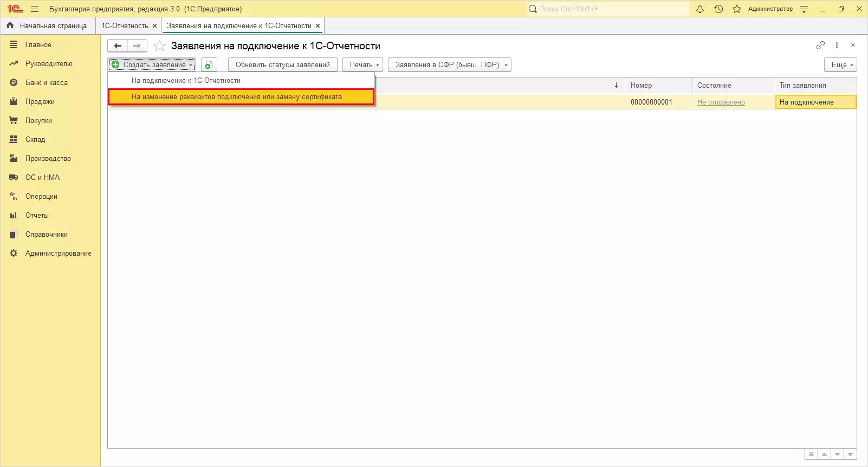Sort by the Состояние column header

(734, 86)
